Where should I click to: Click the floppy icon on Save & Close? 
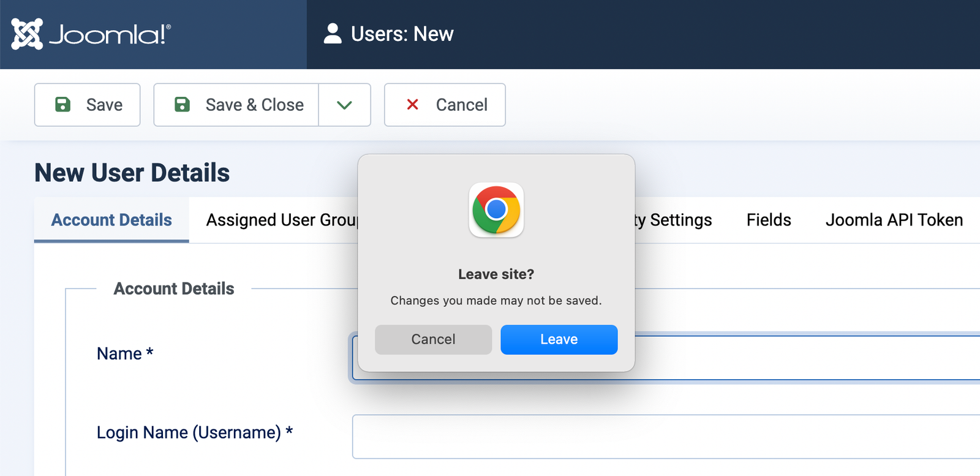point(182,104)
